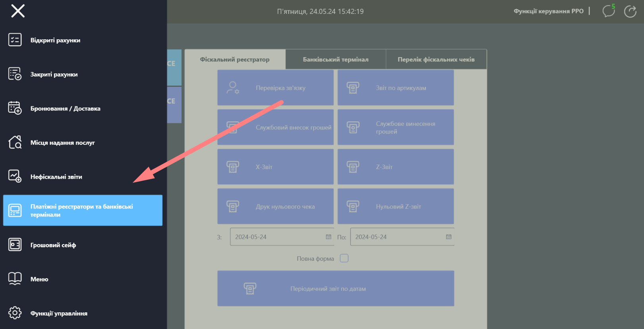Open the calendar picker in start date field
This screenshot has width=644, height=329.
(x=329, y=237)
